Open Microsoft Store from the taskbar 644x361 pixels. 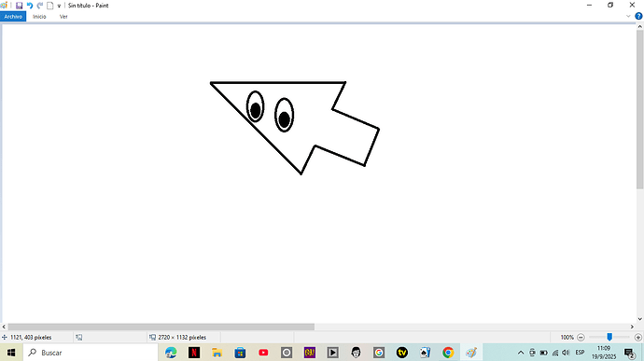(240, 353)
